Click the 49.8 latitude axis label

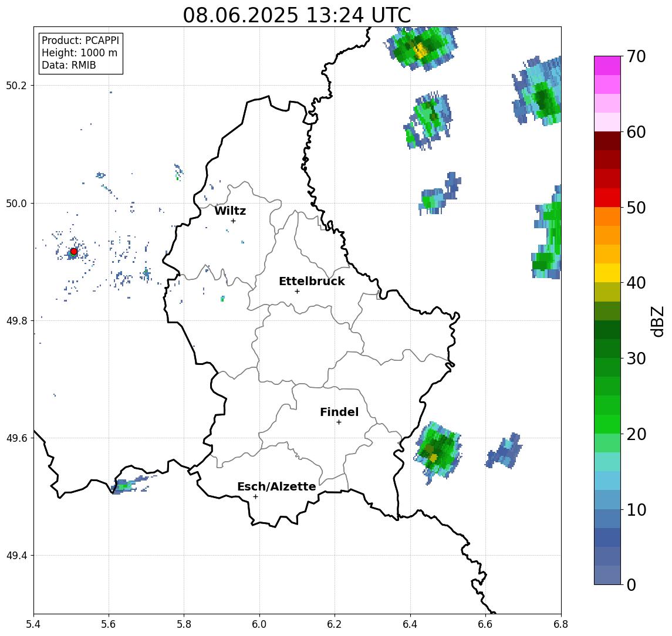tap(16, 320)
